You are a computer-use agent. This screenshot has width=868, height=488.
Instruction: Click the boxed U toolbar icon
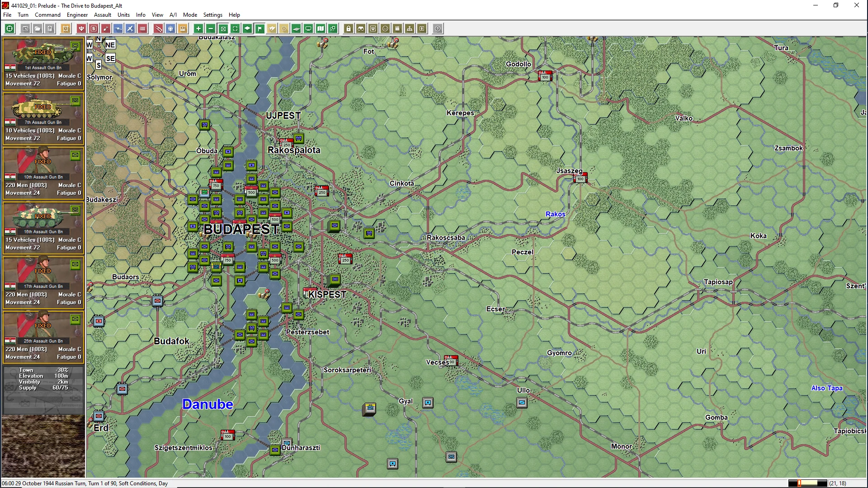pos(373,28)
